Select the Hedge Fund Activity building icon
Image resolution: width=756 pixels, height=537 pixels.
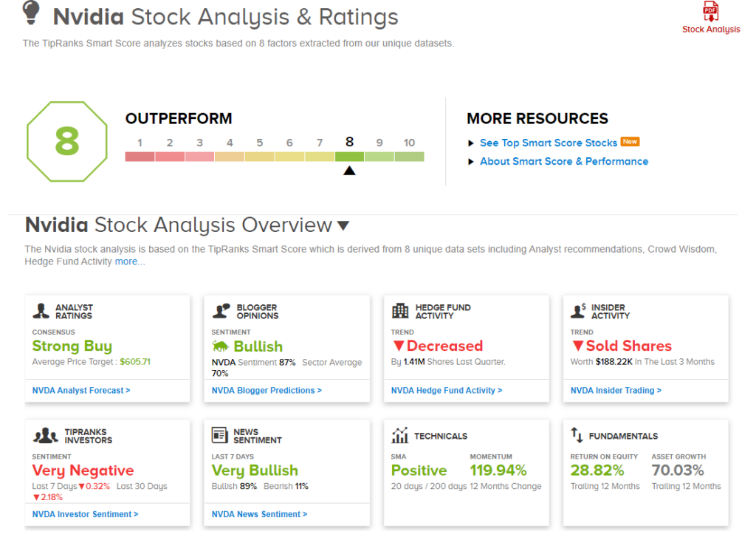coord(399,309)
